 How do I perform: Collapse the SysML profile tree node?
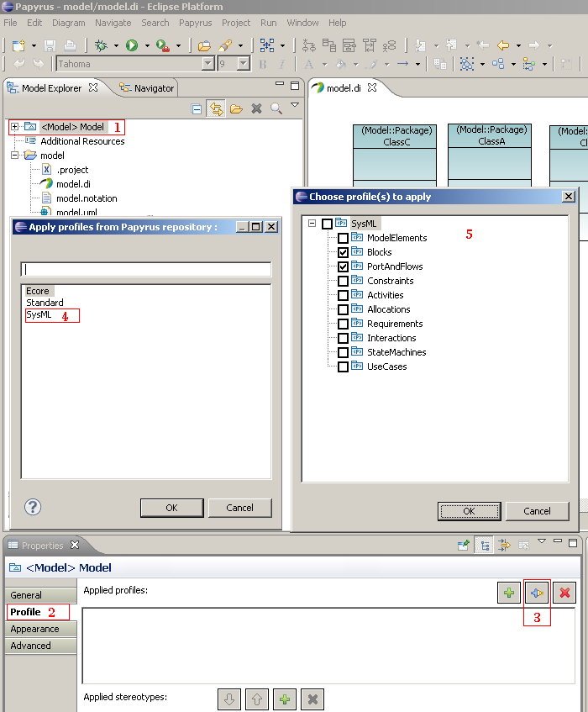coord(312,224)
